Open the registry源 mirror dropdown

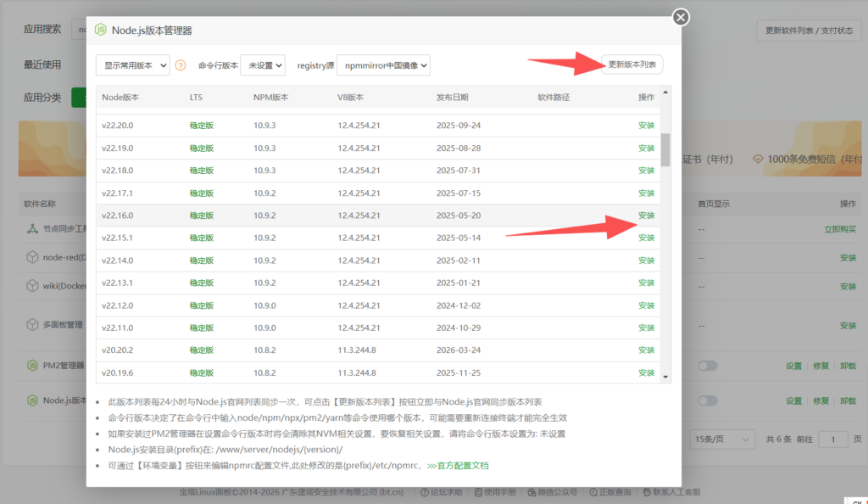click(x=382, y=64)
